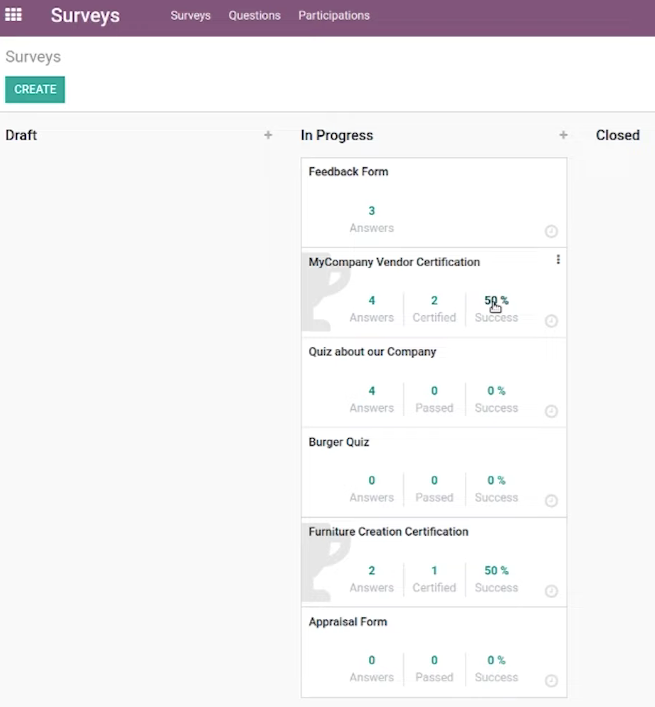This screenshot has width=655, height=707.
Task: Click clock icon on MyCompany Vendor Certification card
Action: (551, 321)
